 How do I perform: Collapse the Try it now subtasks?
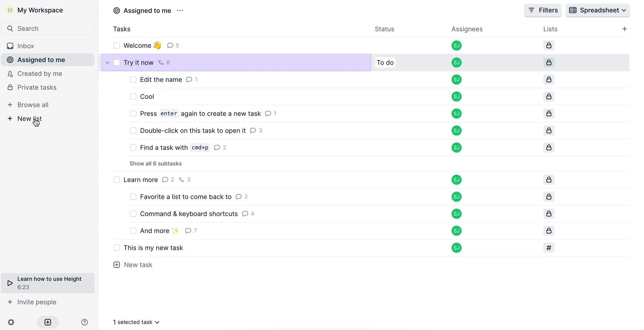tap(107, 63)
